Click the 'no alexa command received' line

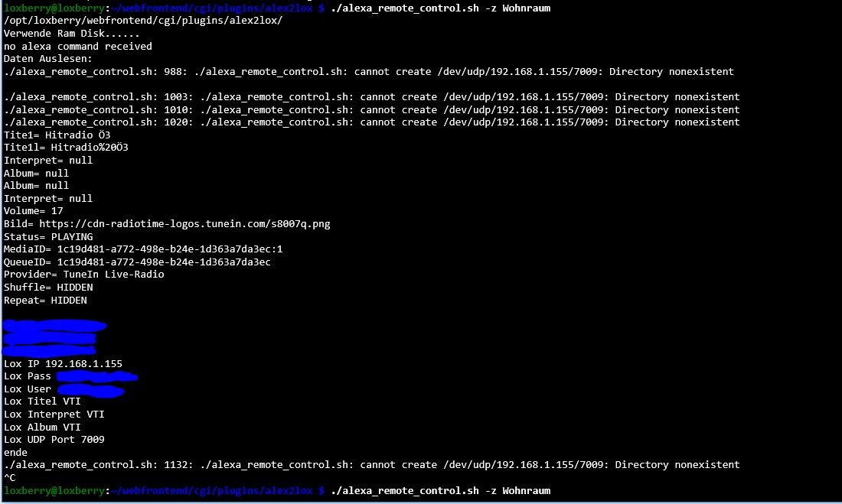78,46
